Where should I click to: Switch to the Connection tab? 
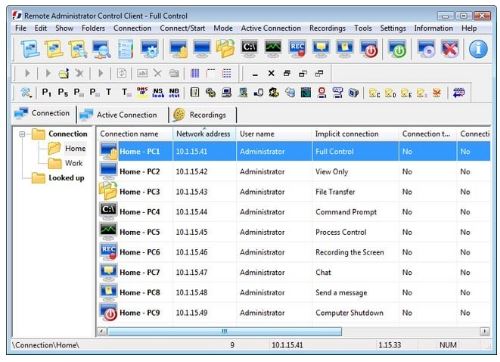pyautogui.click(x=43, y=113)
